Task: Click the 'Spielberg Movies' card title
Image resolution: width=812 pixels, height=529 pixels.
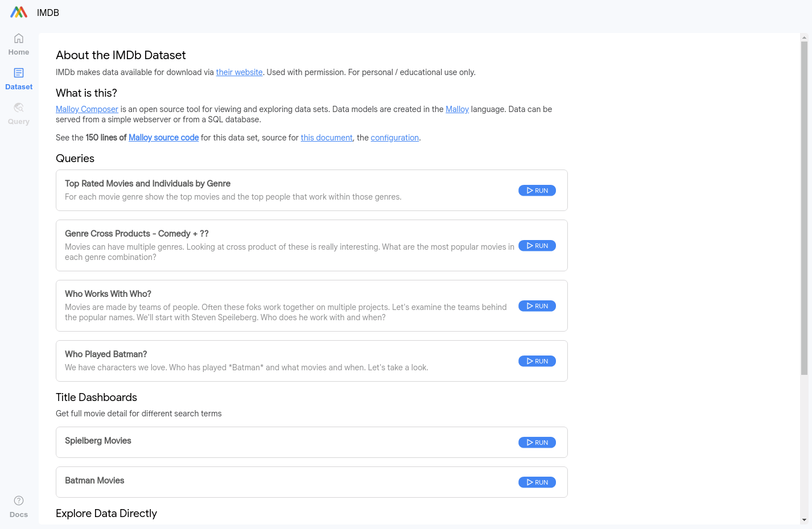Action: (98, 441)
